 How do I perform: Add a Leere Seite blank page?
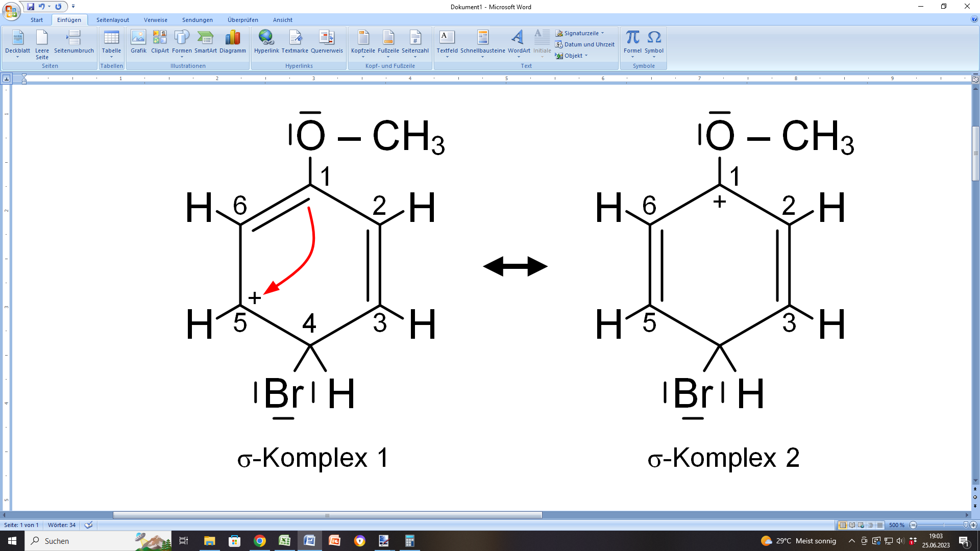click(42, 44)
